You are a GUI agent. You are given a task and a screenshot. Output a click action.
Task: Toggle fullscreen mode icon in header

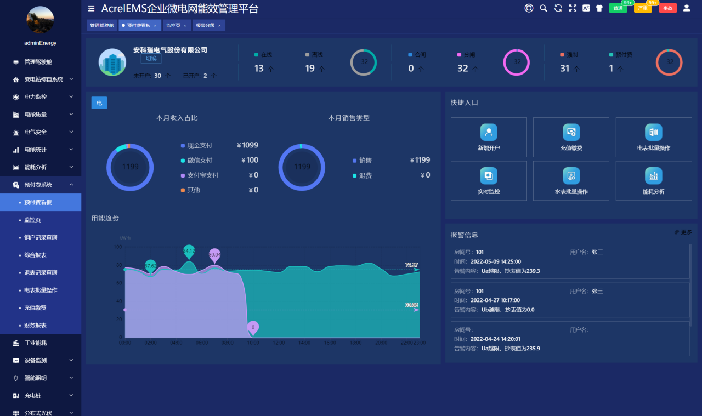pos(571,8)
